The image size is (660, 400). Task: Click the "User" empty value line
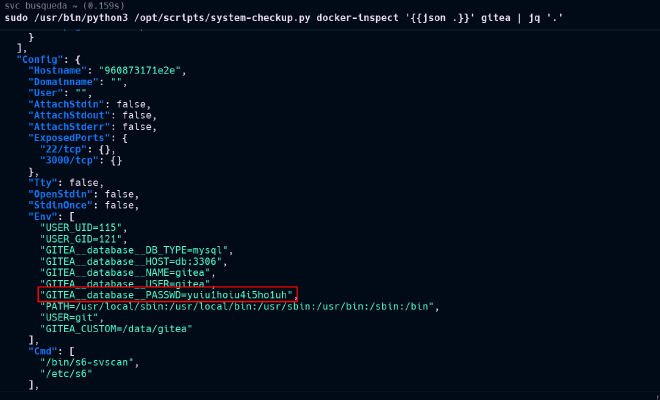point(59,93)
